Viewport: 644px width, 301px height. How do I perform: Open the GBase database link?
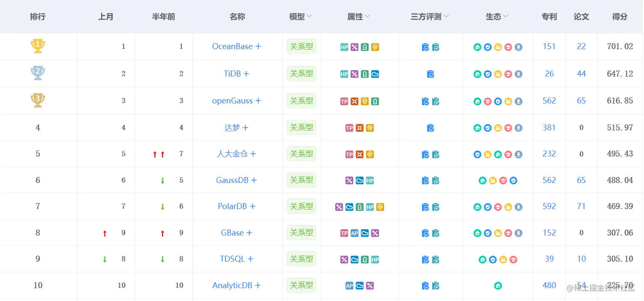click(232, 233)
